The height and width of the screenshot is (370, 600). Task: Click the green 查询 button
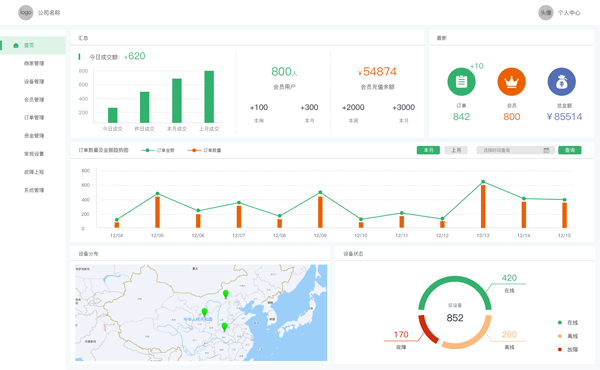pyautogui.click(x=570, y=150)
